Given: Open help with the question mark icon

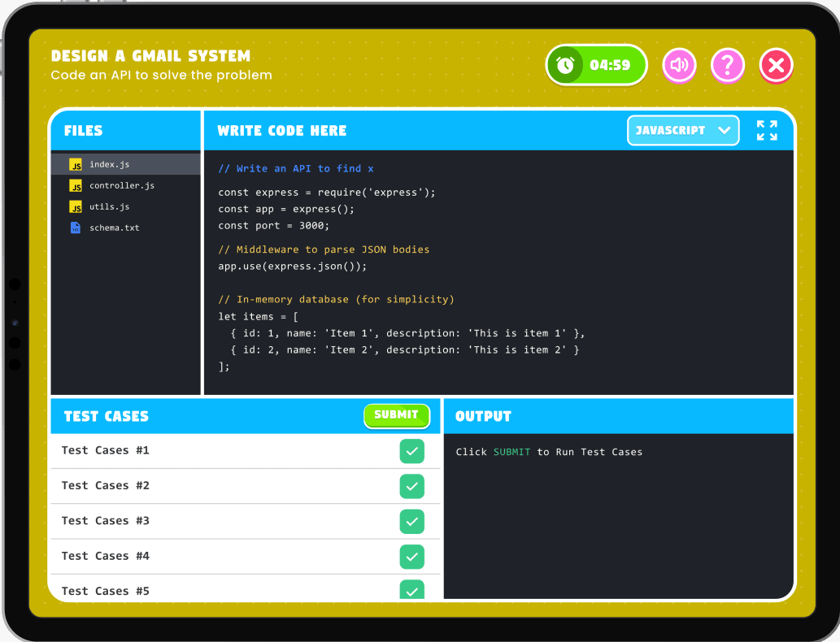Looking at the screenshot, I should pos(728,65).
